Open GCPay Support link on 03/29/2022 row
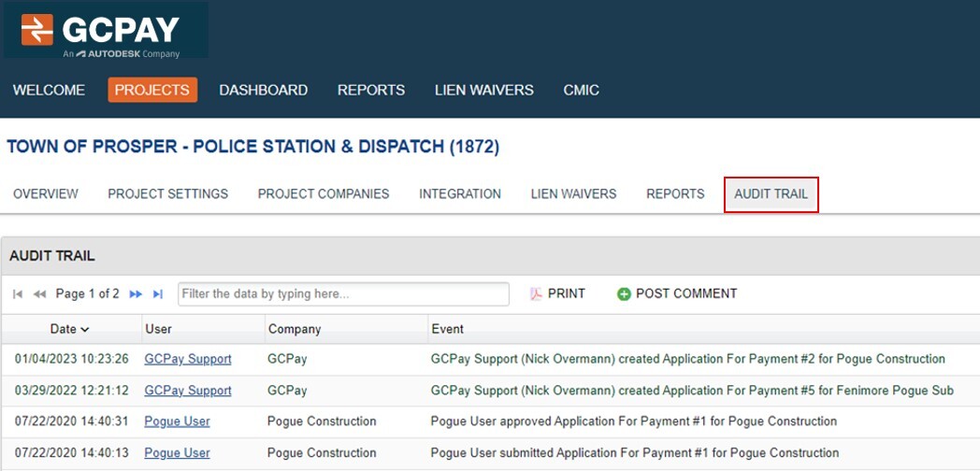Image resolution: width=980 pixels, height=471 pixels. click(x=188, y=391)
